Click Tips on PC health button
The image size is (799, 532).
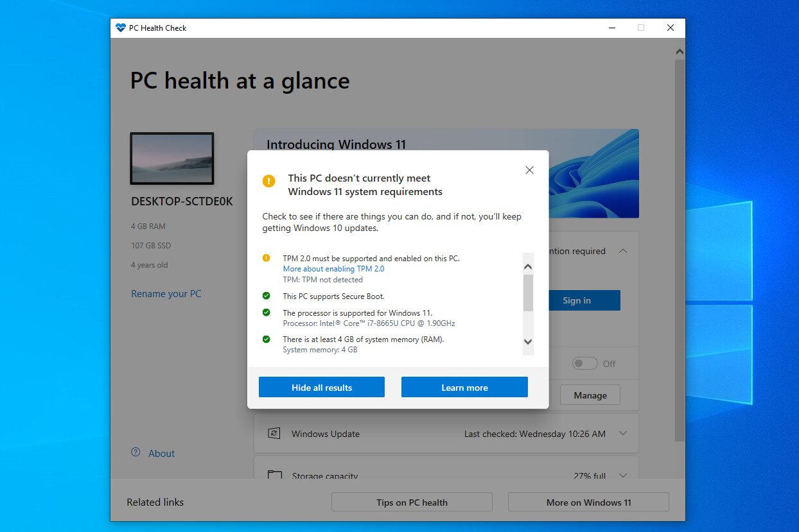(412, 502)
